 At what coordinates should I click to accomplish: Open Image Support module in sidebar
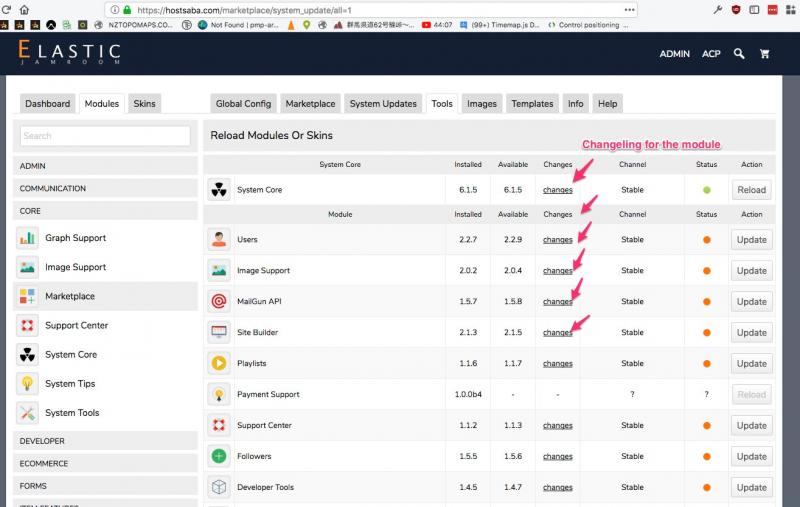[x=75, y=267]
